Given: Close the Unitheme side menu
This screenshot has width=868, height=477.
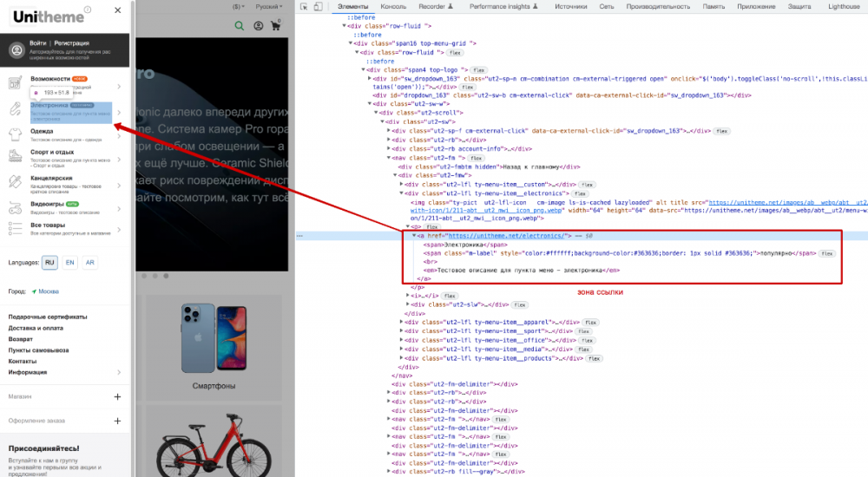Looking at the screenshot, I should pos(118,10).
